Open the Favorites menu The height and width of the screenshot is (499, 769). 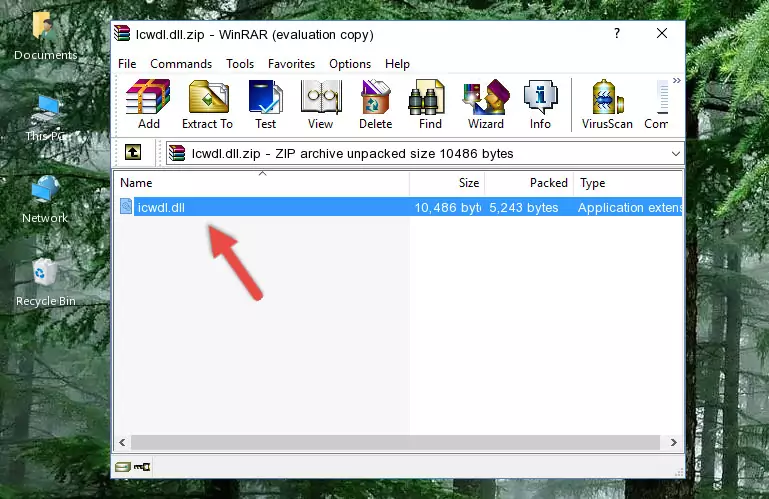point(291,64)
